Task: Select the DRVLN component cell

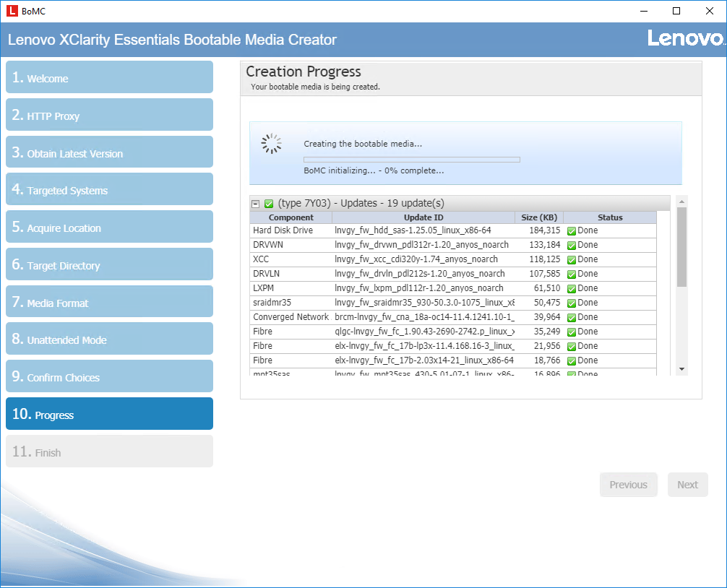Action: [291, 274]
